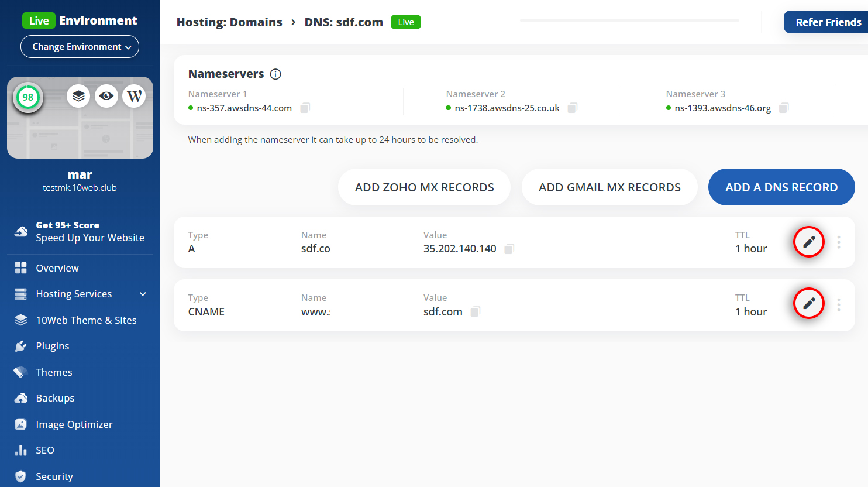Click the SEO bar chart icon
Screen dimensions: 868x487
21,450
